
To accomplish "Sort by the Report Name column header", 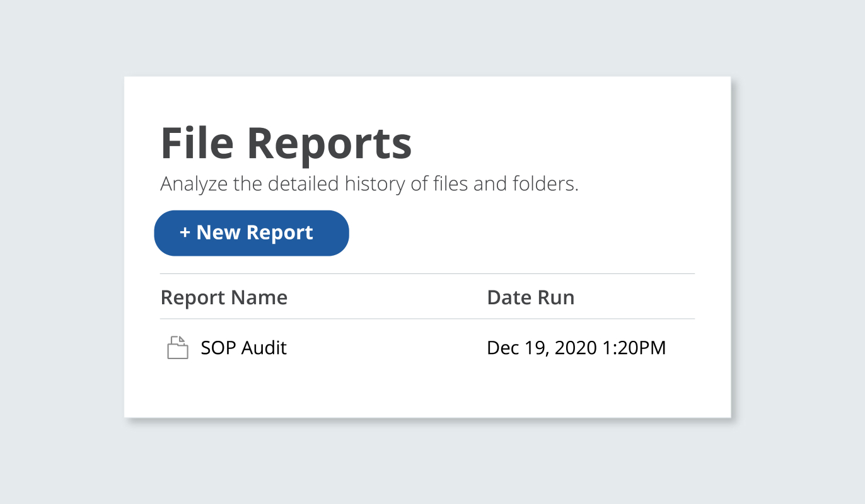I will tap(224, 297).
